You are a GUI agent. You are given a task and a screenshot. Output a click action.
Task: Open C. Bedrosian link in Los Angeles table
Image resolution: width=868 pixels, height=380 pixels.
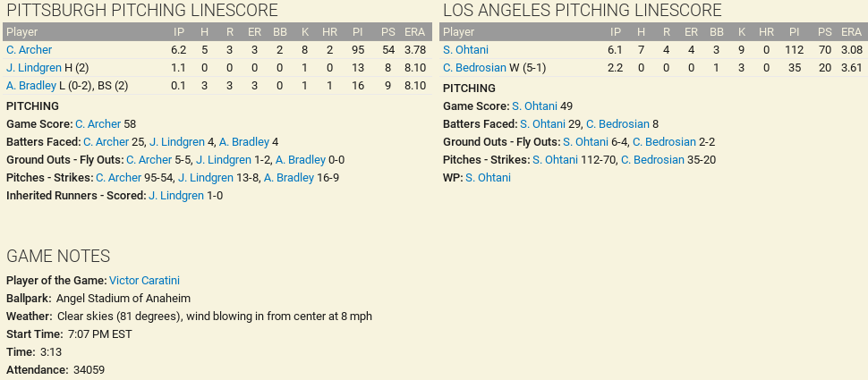click(x=474, y=68)
